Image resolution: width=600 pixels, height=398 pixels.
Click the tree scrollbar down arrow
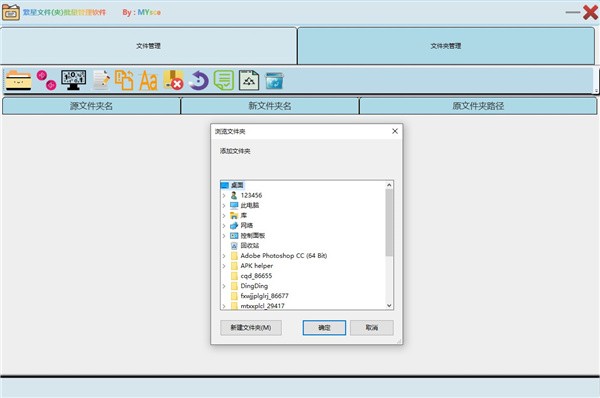(x=389, y=305)
